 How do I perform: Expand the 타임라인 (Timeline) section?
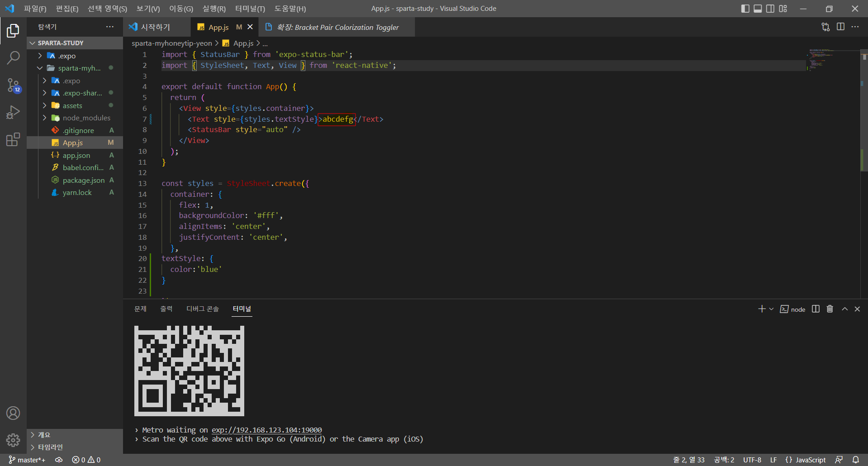coord(75,447)
